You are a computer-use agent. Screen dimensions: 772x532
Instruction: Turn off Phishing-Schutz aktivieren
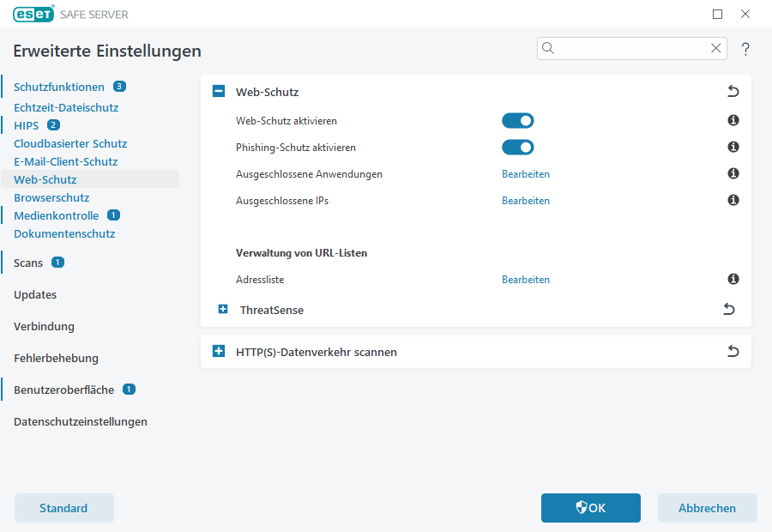(x=517, y=147)
